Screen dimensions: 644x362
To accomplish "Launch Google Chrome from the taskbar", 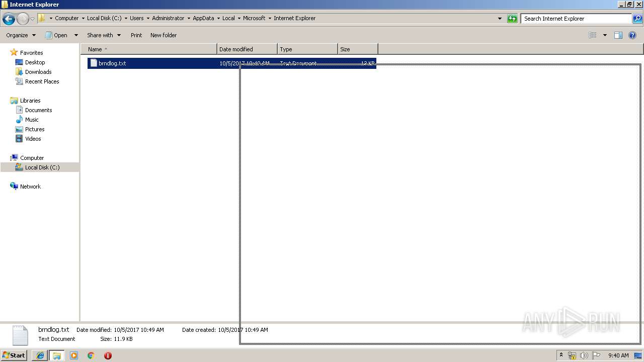I will (91, 355).
